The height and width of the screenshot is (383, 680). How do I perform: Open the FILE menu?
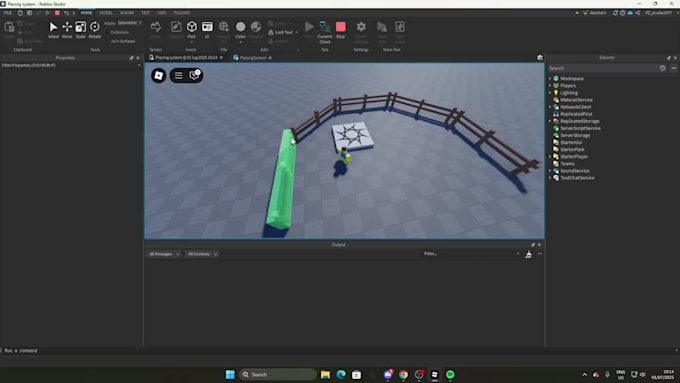[x=8, y=13]
